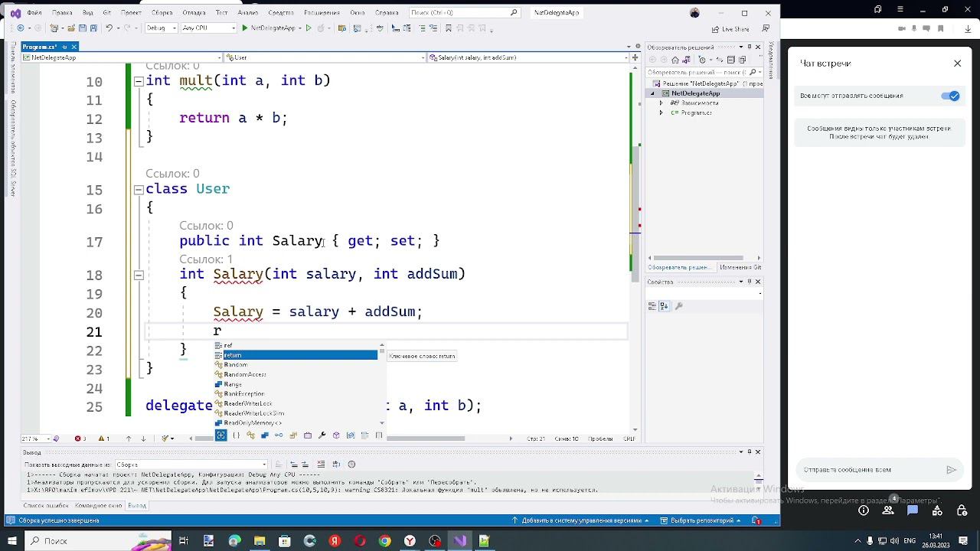Collapse the mult function at line 10
The image size is (980, 551).
[x=139, y=81]
